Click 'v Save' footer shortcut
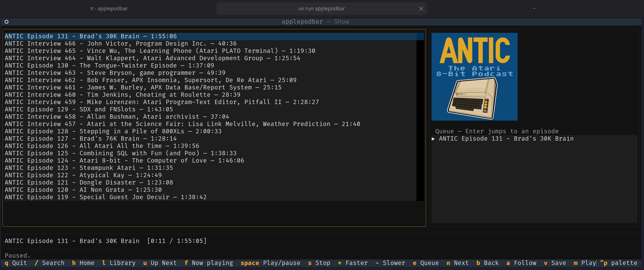Screen dimensions: 644x270 (555, 263)
